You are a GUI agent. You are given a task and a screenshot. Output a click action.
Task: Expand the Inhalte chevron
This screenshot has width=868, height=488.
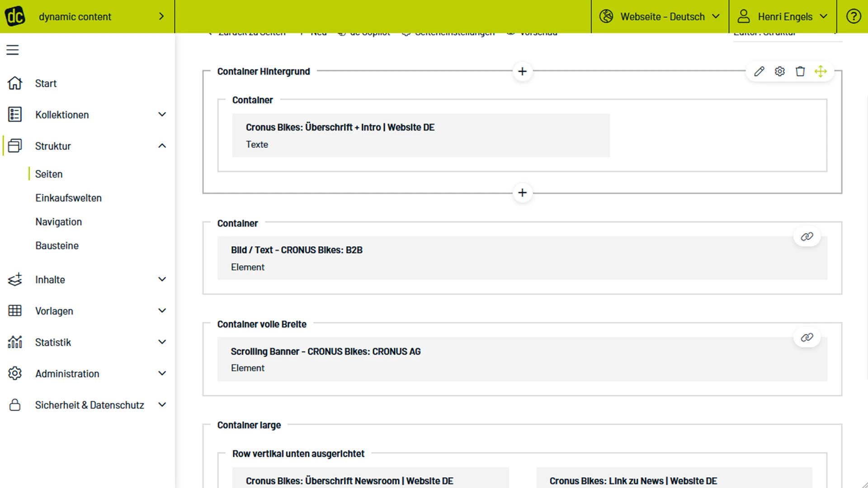[162, 279]
